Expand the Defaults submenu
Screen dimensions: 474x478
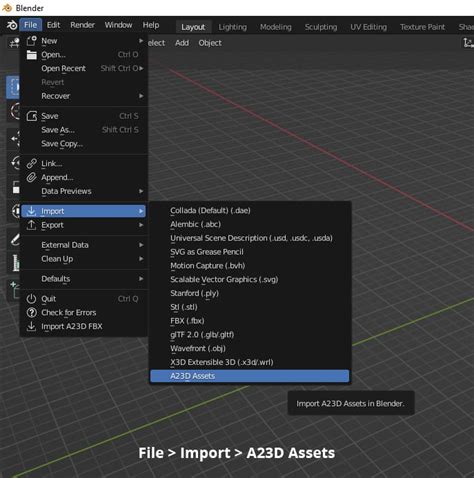pos(84,279)
